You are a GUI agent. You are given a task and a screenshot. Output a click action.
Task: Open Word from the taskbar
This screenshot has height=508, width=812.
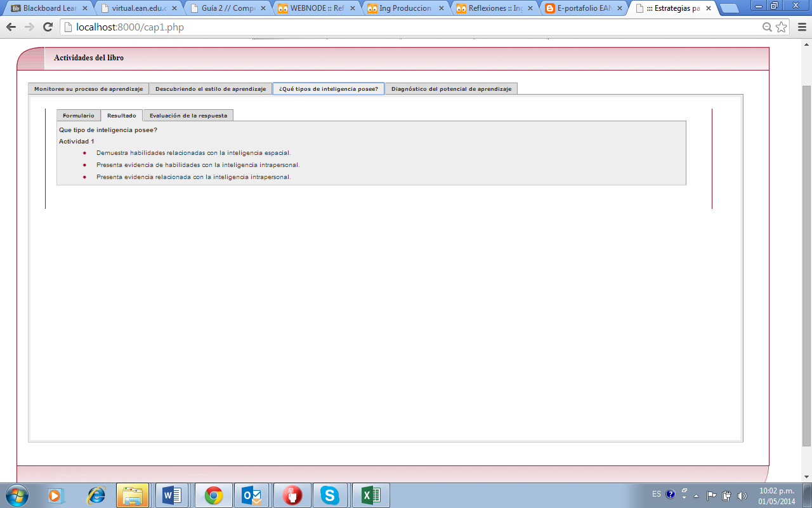pyautogui.click(x=171, y=495)
